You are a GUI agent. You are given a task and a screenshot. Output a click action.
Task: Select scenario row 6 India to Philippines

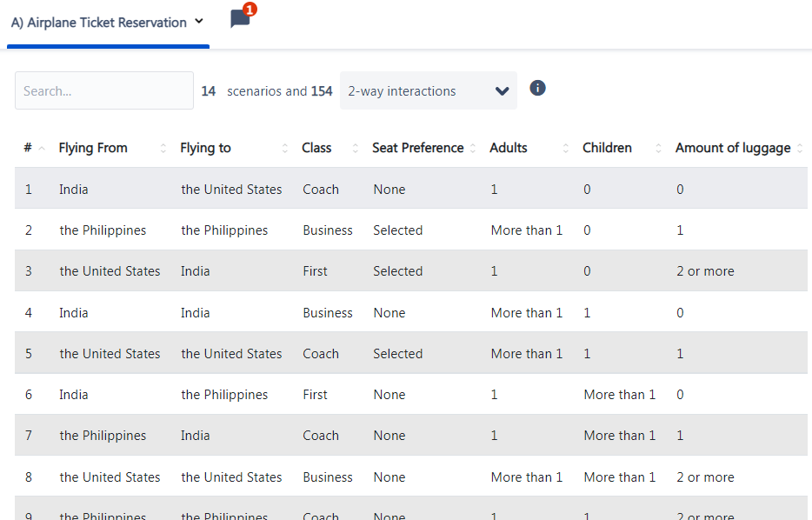tap(410, 394)
